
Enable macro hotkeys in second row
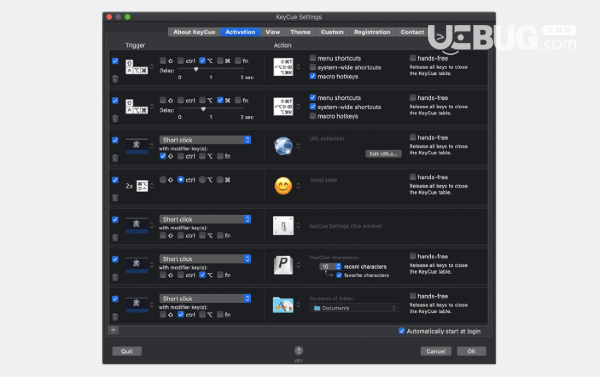[x=313, y=116]
